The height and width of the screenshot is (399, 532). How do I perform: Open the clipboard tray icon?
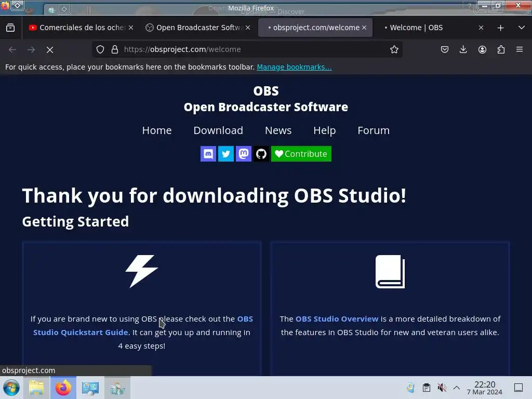427,388
